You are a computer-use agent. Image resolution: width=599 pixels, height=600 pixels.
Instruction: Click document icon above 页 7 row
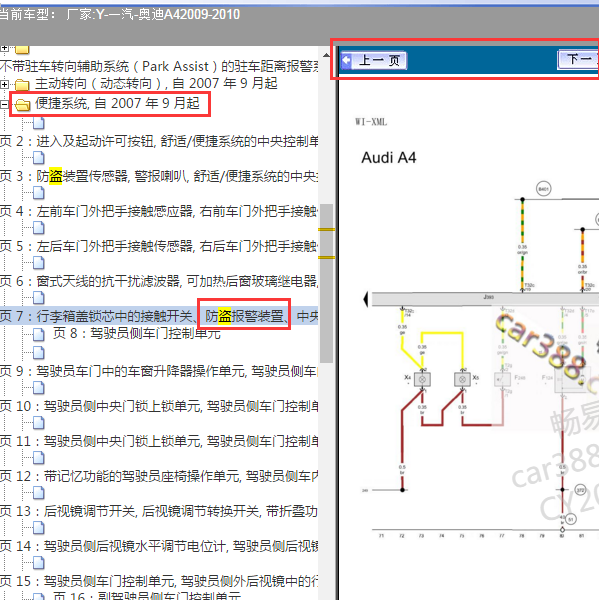39,298
